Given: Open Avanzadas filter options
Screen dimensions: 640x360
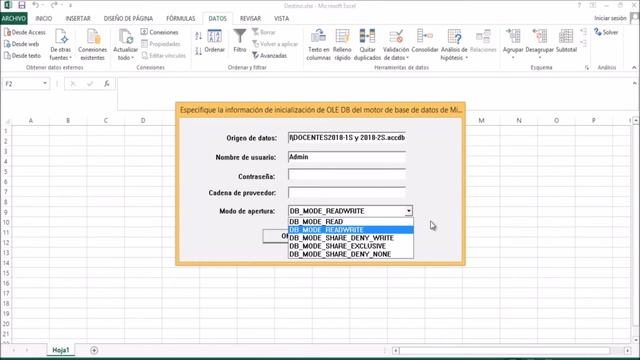Looking at the screenshot, I should tap(269, 56).
